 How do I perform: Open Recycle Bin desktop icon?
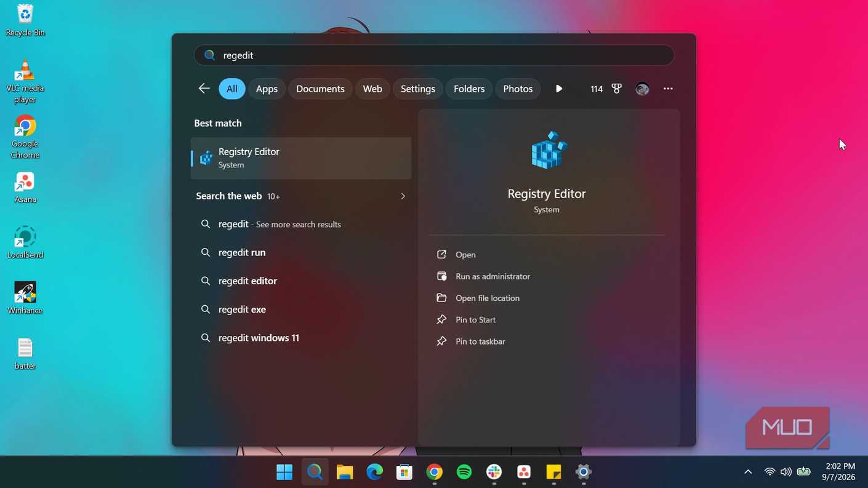(x=25, y=20)
